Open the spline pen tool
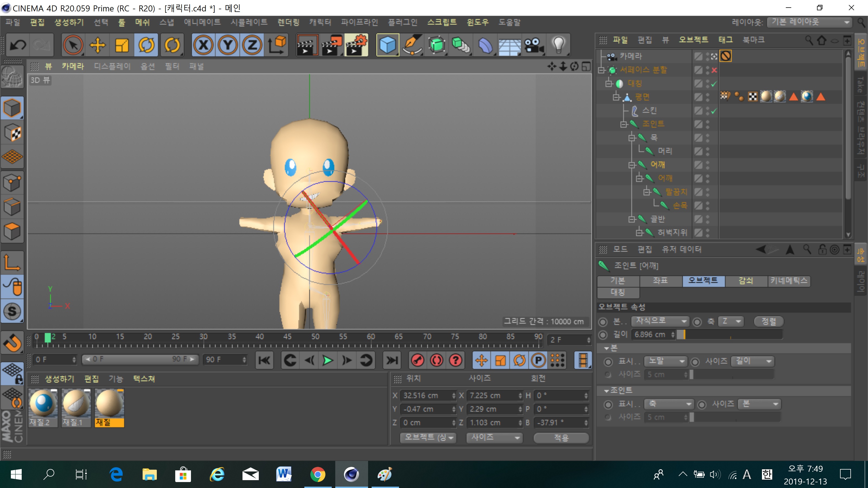The height and width of the screenshot is (488, 868). pyautogui.click(x=412, y=45)
